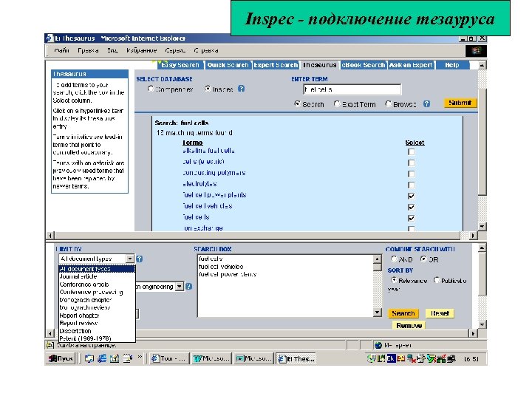532x399 pixels.
Task: Click the third quick launch icon
Action: pyautogui.click(x=115, y=358)
